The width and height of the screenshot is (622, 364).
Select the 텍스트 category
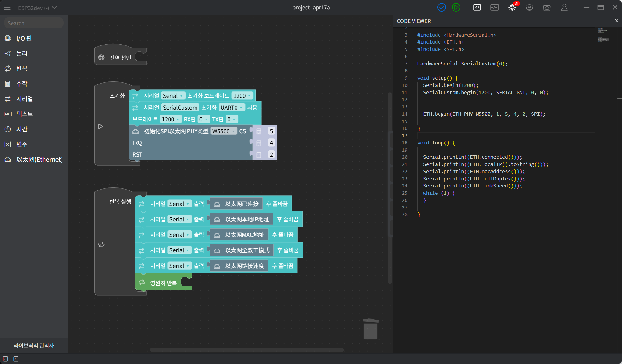point(34,114)
